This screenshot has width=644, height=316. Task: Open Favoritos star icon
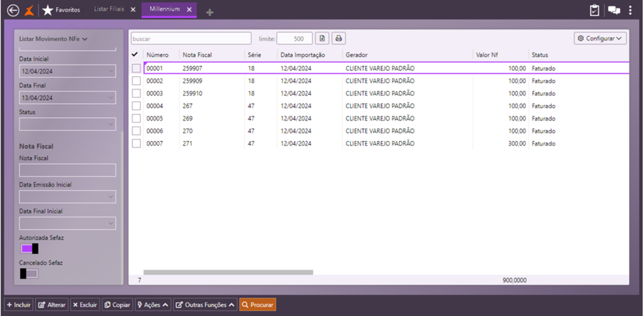(48, 10)
